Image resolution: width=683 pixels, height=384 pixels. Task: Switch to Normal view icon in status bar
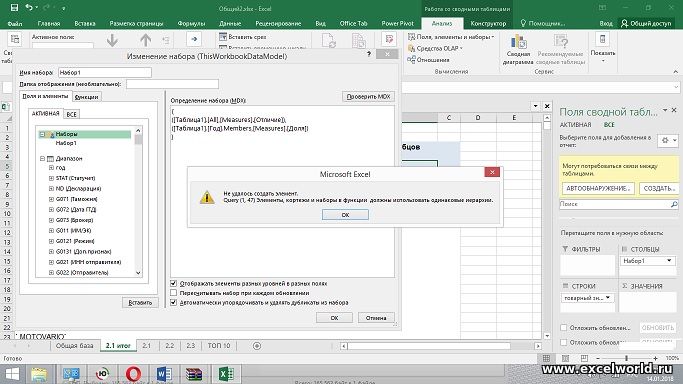coord(546,358)
